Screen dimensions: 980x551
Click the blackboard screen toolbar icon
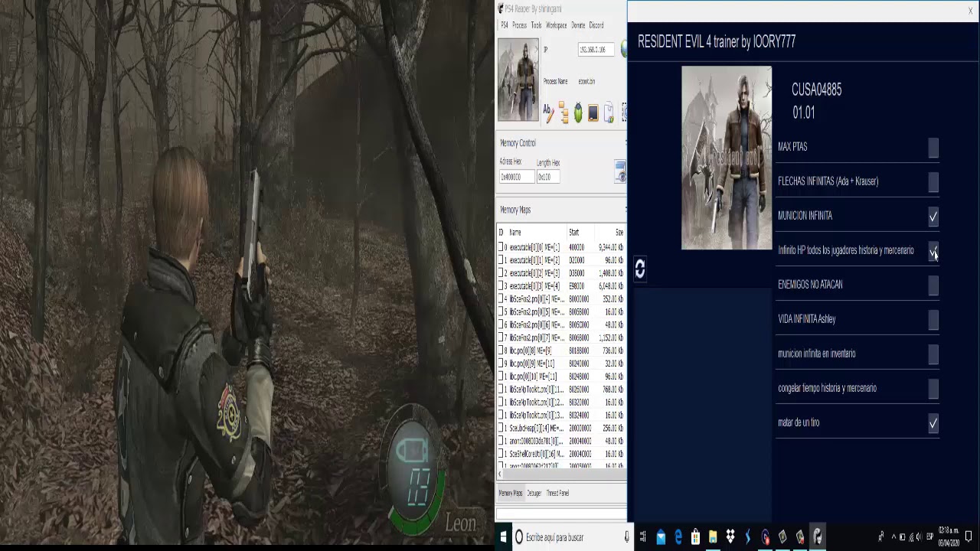click(x=593, y=113)
